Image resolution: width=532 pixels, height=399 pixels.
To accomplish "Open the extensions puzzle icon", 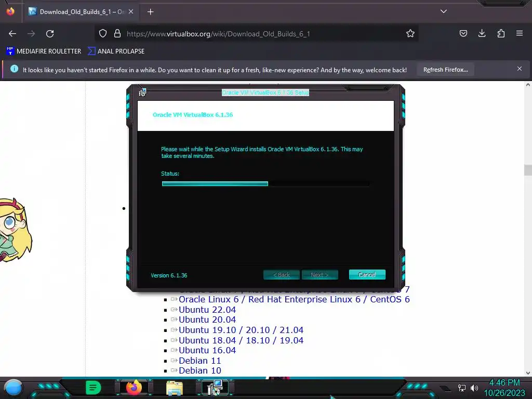I will coord(501,34).
